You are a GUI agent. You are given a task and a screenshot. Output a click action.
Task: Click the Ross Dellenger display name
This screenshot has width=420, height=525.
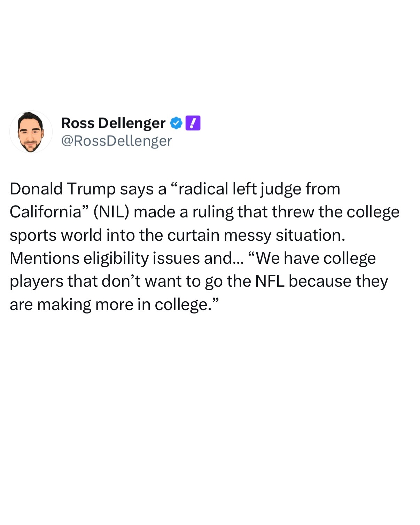point(113,123)
